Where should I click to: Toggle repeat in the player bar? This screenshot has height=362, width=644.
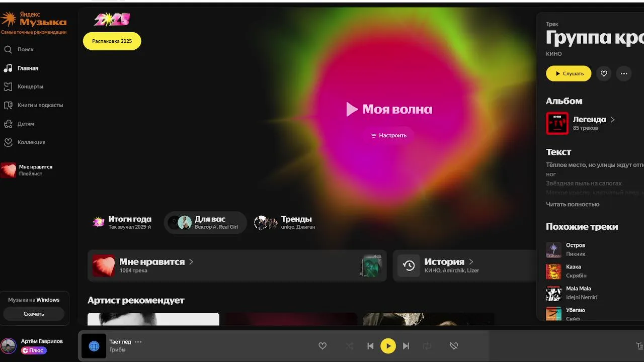click(427, 346)
